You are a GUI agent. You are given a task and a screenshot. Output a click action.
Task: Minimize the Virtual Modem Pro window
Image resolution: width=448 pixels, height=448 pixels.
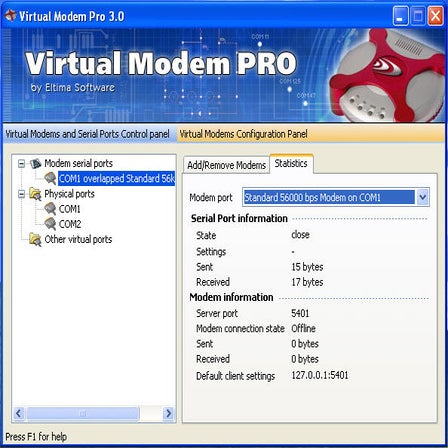pyautogui.click(x=400, y=15)
